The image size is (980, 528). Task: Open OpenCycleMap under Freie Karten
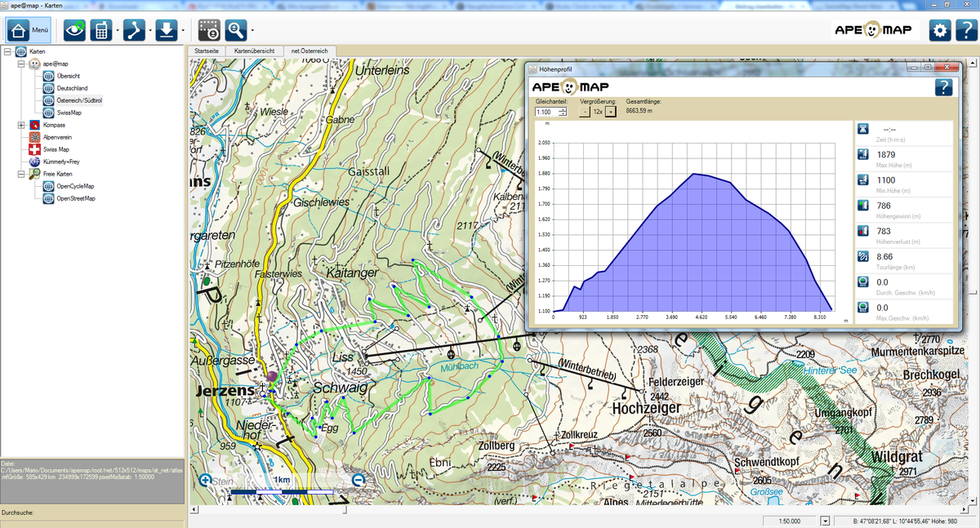click(x=76, y=186)
